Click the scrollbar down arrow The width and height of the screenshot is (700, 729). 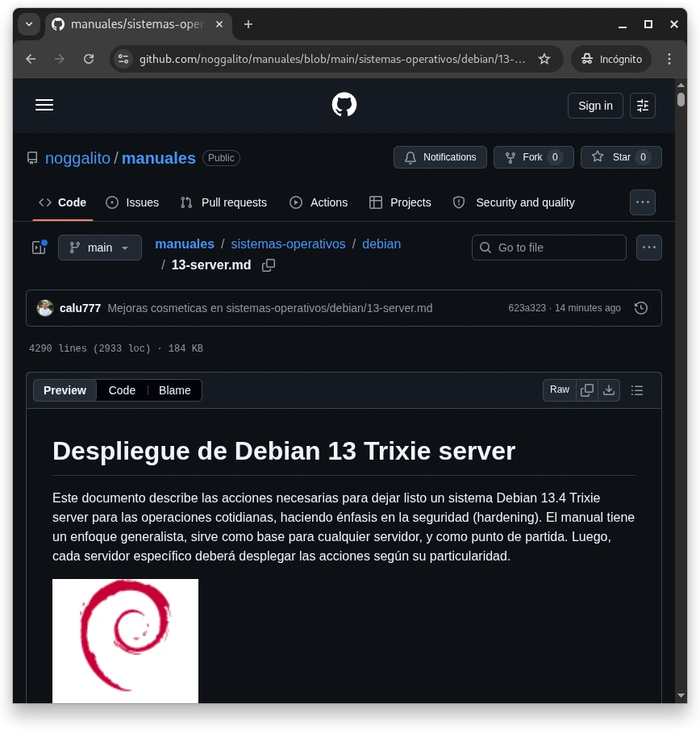tap(681, 695)
